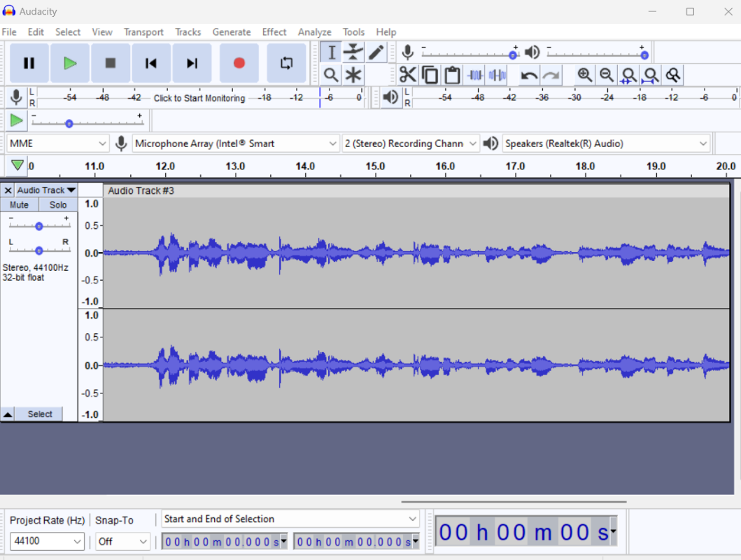
Task: Undo the last action
Action: tap(529, 75)
